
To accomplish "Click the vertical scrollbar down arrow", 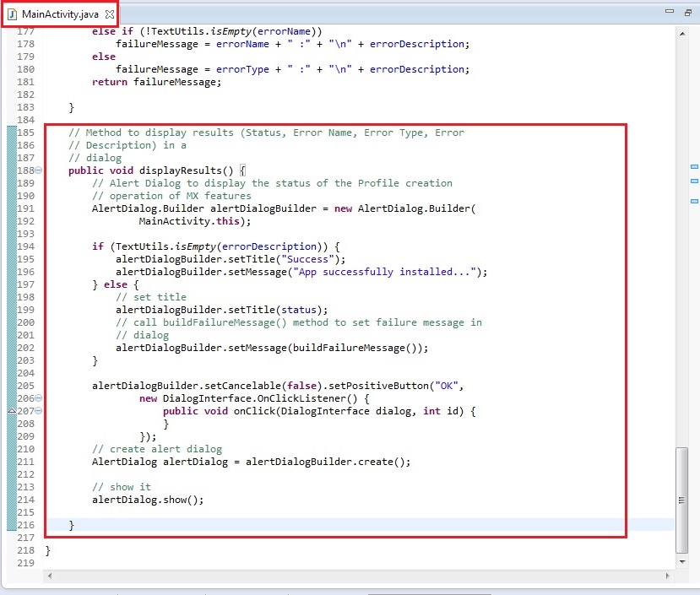I will [x=682, y=560].
